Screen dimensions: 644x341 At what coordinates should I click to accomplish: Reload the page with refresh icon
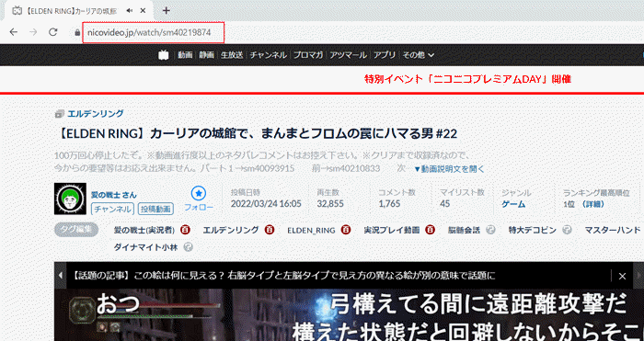[53, 32]
